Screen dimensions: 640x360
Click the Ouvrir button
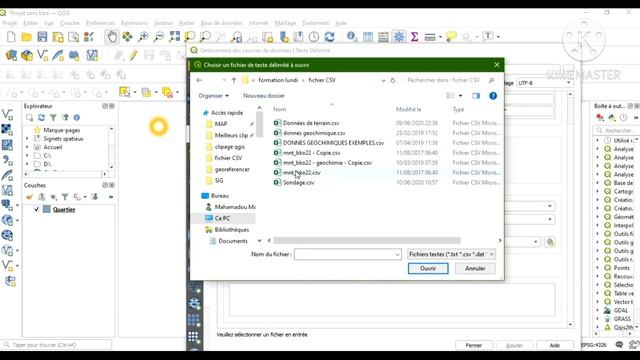[428, 268]
